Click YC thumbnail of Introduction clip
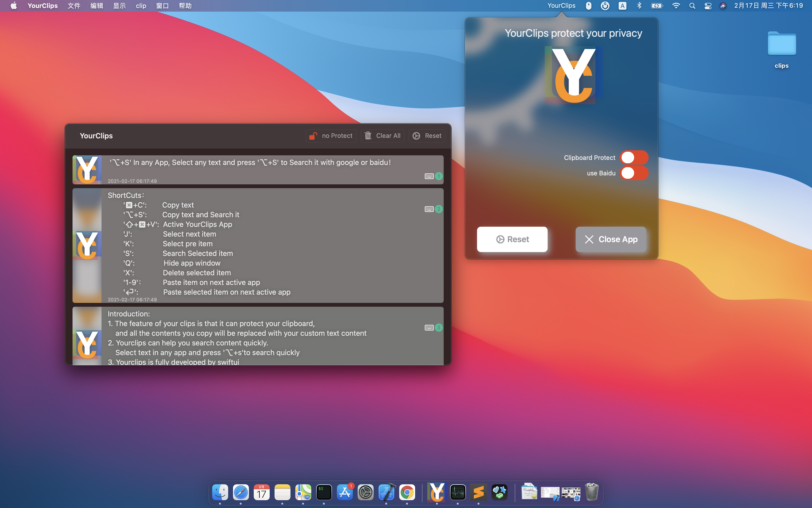The width and height of the screenshot is (812, 508). click(87, 344)
